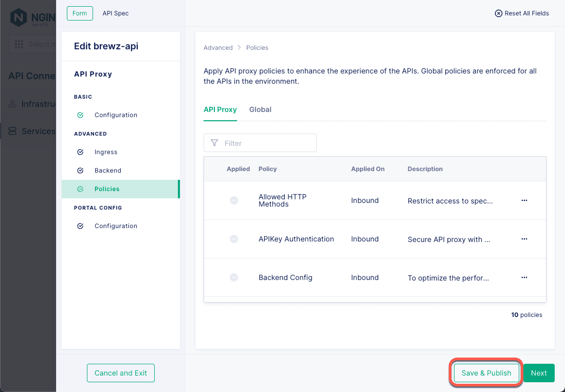Click the Reset All Fields circled-x icon
565x392 pixels.
498,13
